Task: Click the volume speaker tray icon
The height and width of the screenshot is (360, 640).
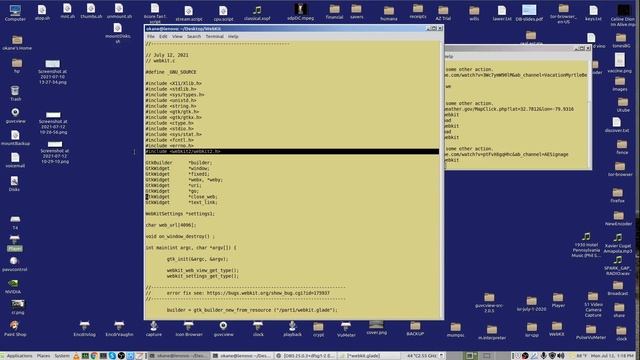Action: pos(561,356)
